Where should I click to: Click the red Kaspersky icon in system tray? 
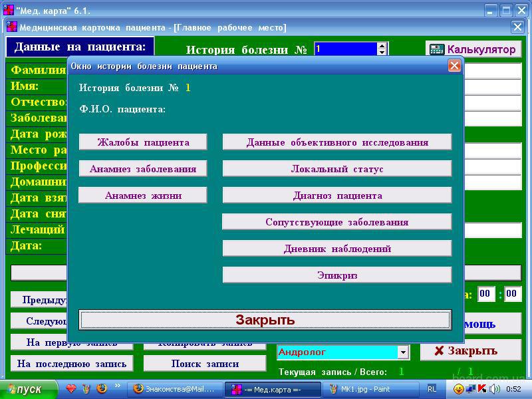coord(482,388)
